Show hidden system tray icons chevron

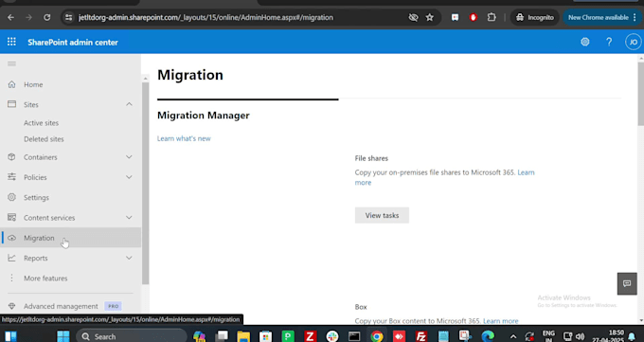[x=513, y=336]
